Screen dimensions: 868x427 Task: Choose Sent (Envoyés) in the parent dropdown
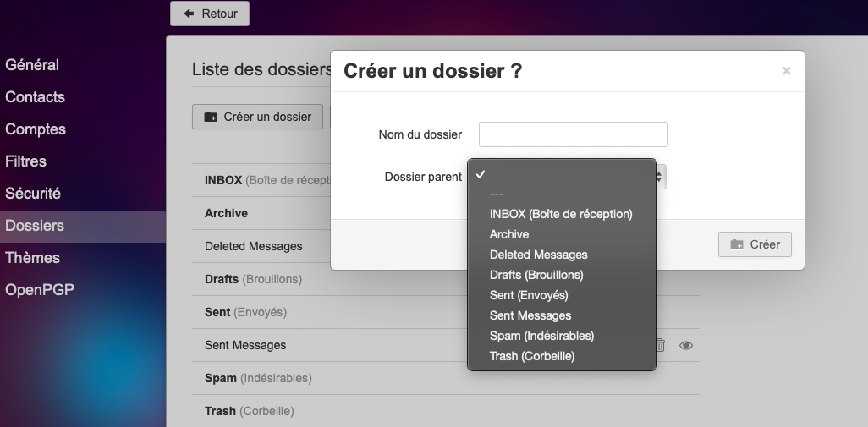pyautogui.click(x=562, y=295)
